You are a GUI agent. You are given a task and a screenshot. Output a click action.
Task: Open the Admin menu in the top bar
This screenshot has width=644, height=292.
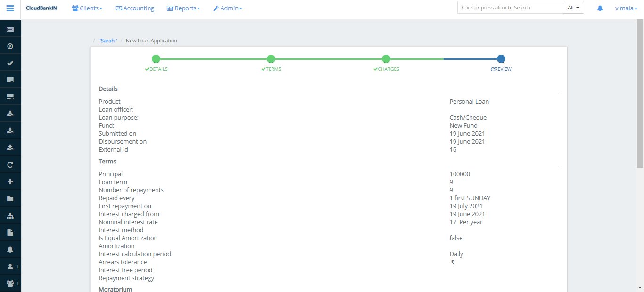pyautogui.click(x=228, y=8)
